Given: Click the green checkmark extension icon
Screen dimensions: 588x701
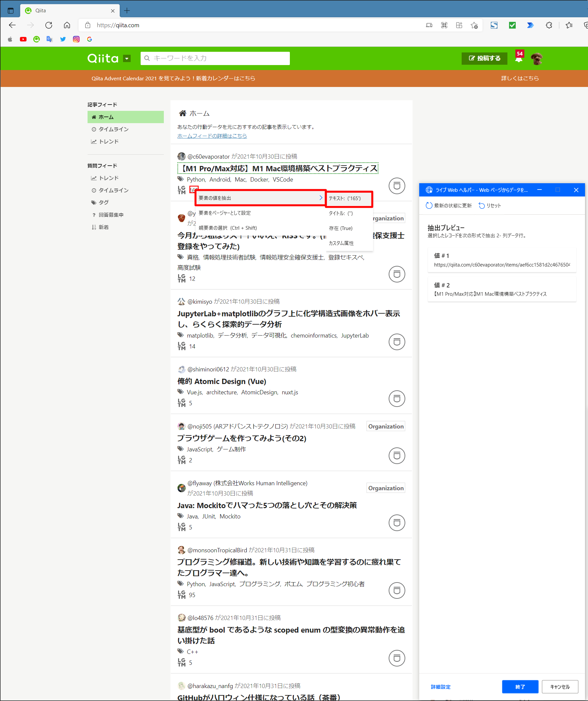Looking at the screenshot, I should [x=512, y=25].
